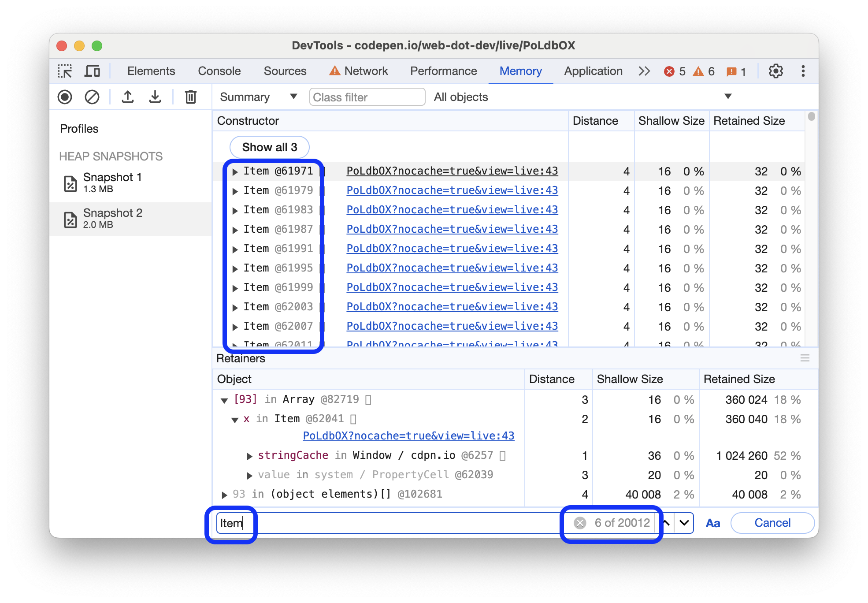Screen dimensions: 868x603
Task: Click the upload heap snapshot icon
Action: point(128,97)
